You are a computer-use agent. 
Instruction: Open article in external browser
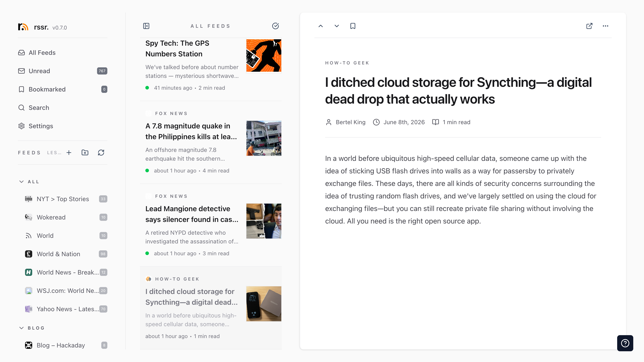coord(589,26)
